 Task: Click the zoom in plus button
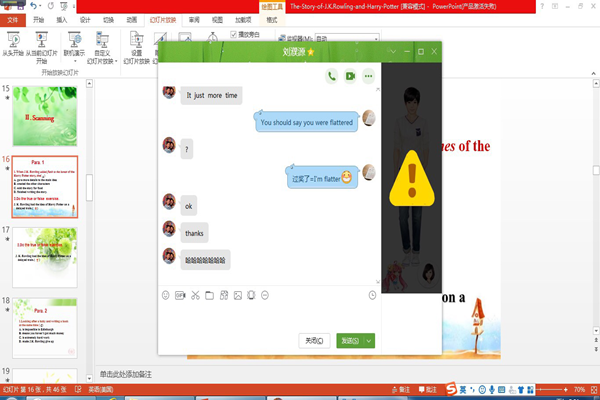(566, 390)
